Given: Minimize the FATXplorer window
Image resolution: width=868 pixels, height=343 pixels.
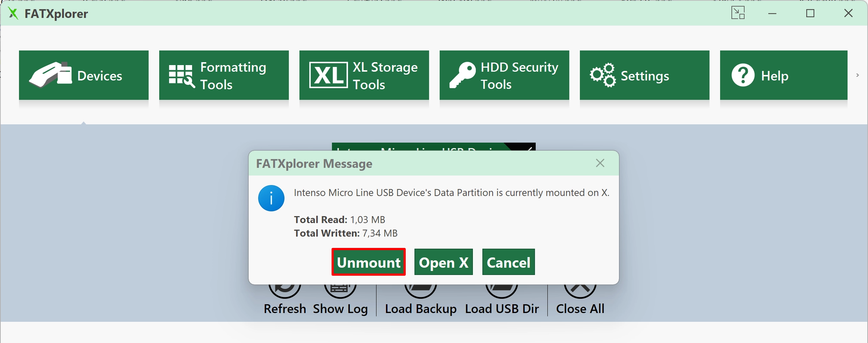Looking at the screenshot, I should pyautogui.click(x=772, y=14).
